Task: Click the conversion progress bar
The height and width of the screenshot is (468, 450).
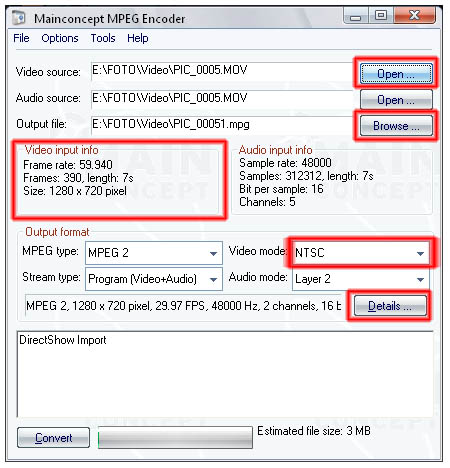Action: pos(175,437)
